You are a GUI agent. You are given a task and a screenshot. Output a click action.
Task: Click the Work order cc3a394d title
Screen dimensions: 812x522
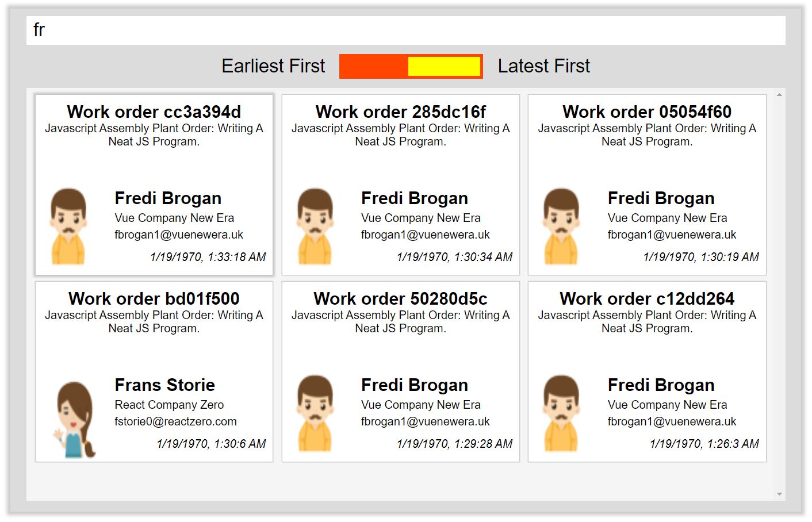[154, 112]
